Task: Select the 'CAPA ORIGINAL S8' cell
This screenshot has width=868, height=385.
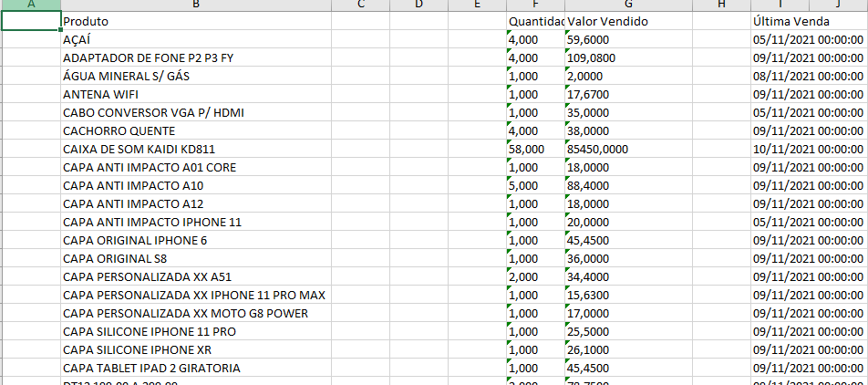Action: pos(197,259)
